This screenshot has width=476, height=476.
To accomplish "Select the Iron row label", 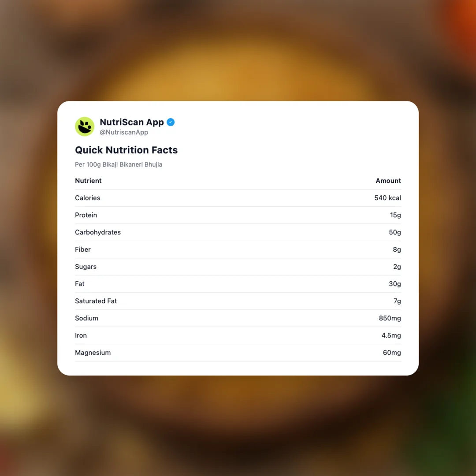I will point(81,335).
